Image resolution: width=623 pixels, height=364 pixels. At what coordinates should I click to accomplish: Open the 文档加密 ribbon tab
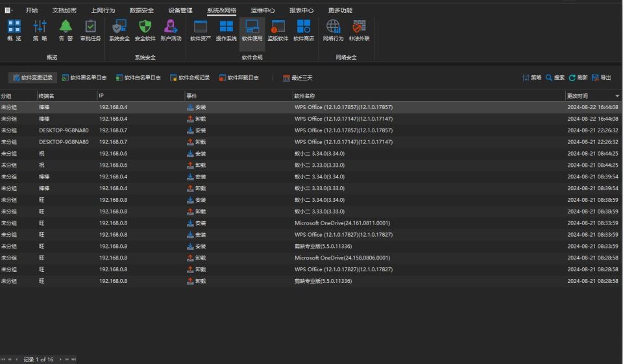pos(64,10)
